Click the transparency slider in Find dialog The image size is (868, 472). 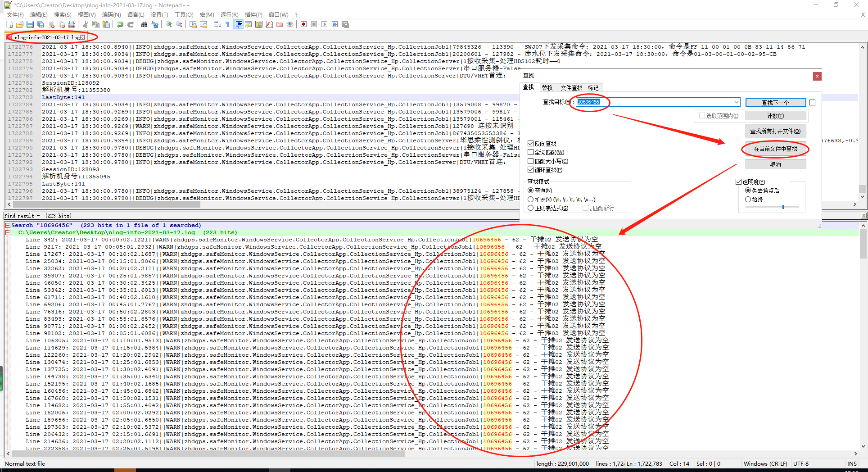(783, 207)
